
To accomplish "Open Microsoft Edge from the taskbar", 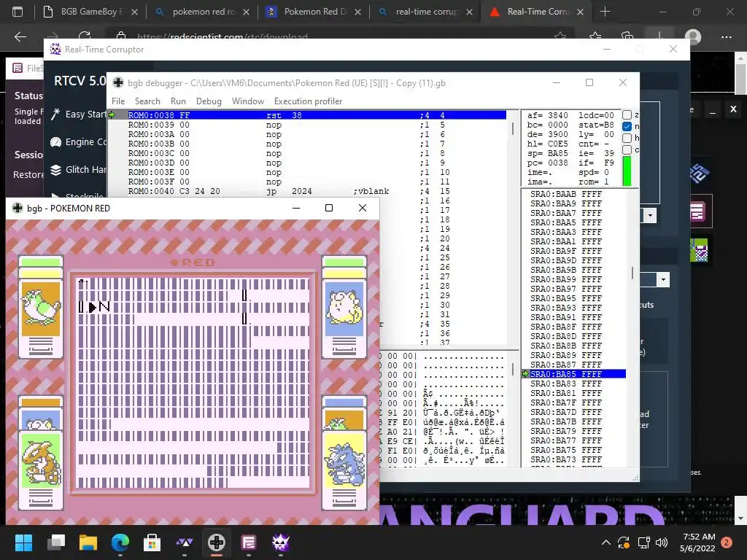I will (x=120, y=542).
